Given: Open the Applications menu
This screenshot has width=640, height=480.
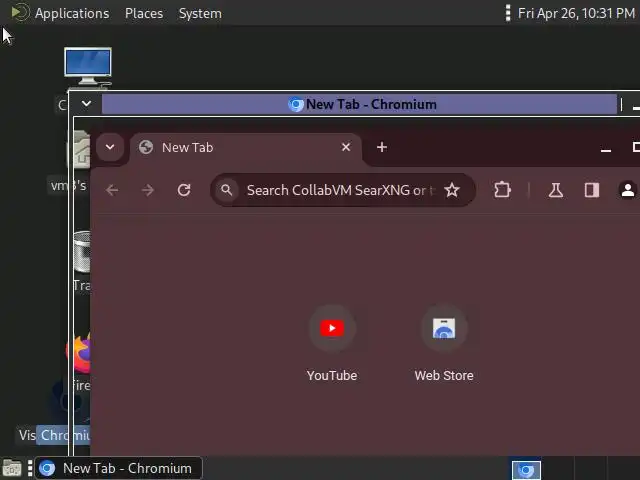Looking at the screenshot, I should [x=72, y=13].
